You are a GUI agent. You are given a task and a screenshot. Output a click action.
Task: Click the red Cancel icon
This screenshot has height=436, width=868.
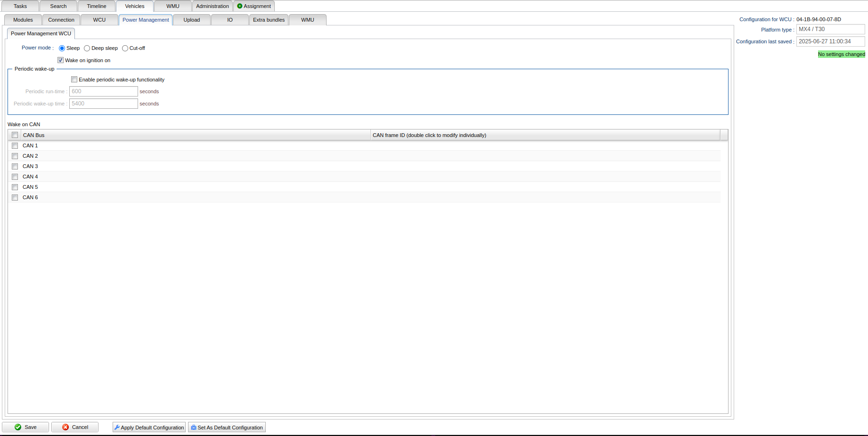click(66, 427)
